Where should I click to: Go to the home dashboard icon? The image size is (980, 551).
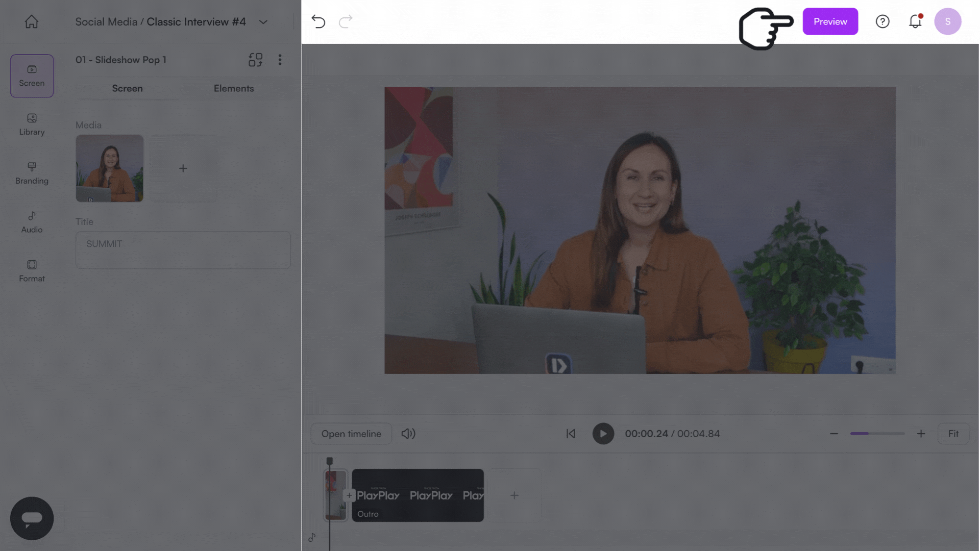point(32,22)
